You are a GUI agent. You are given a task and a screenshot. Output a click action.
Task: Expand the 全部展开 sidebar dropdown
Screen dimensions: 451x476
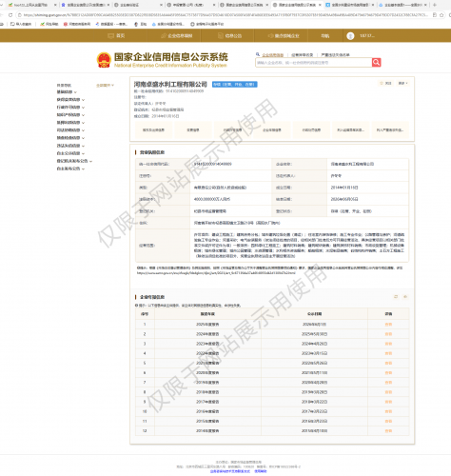point(105,85)
